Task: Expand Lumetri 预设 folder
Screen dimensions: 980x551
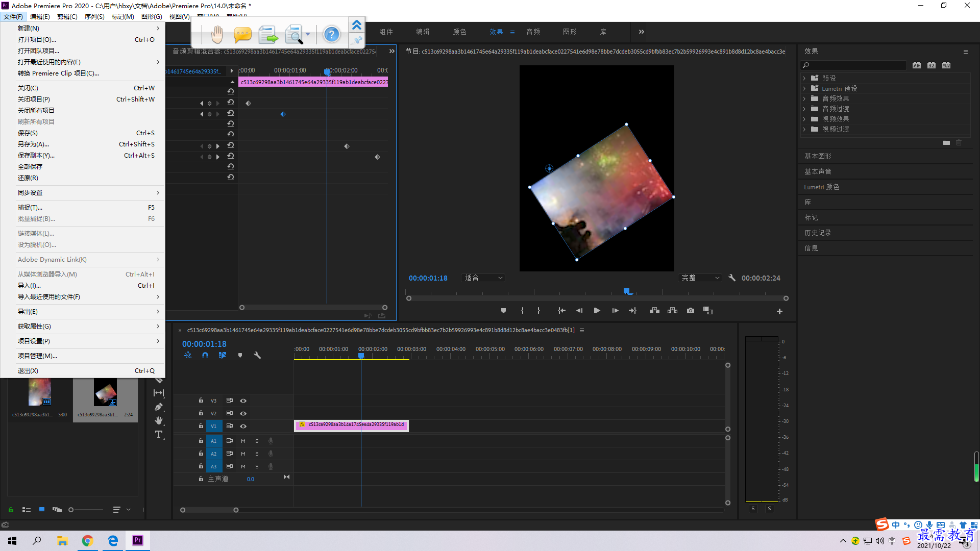Action: (x=804, y=88)
